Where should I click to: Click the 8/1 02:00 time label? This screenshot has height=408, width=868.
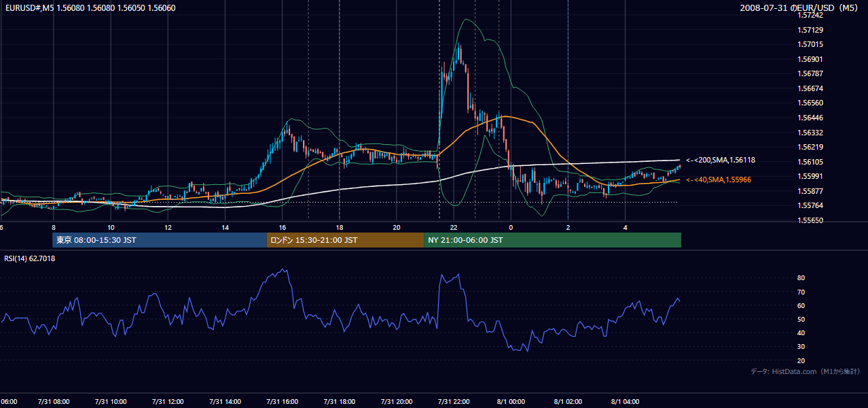568,402
